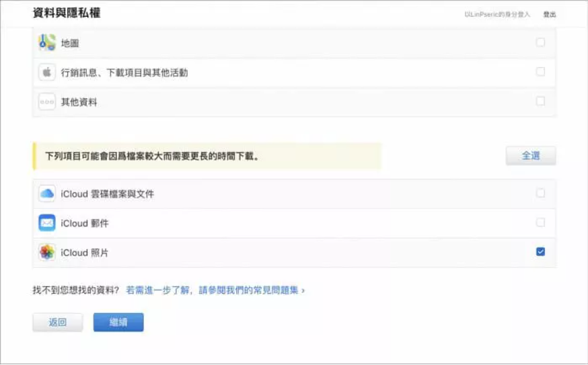Click the 行銷訊息、下載項目與其他活動 label
The image size is (588, 365).
(x=124, y=73)
